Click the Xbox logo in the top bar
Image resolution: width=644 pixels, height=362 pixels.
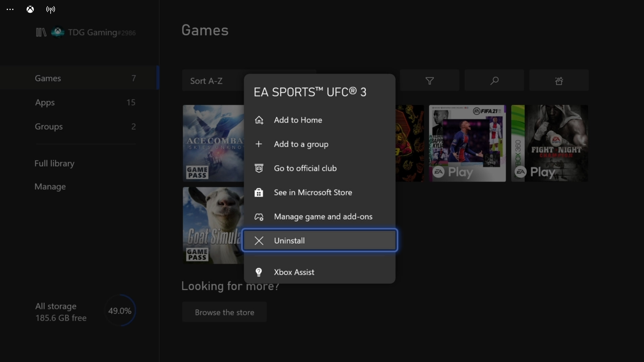(x=30, y=9)
